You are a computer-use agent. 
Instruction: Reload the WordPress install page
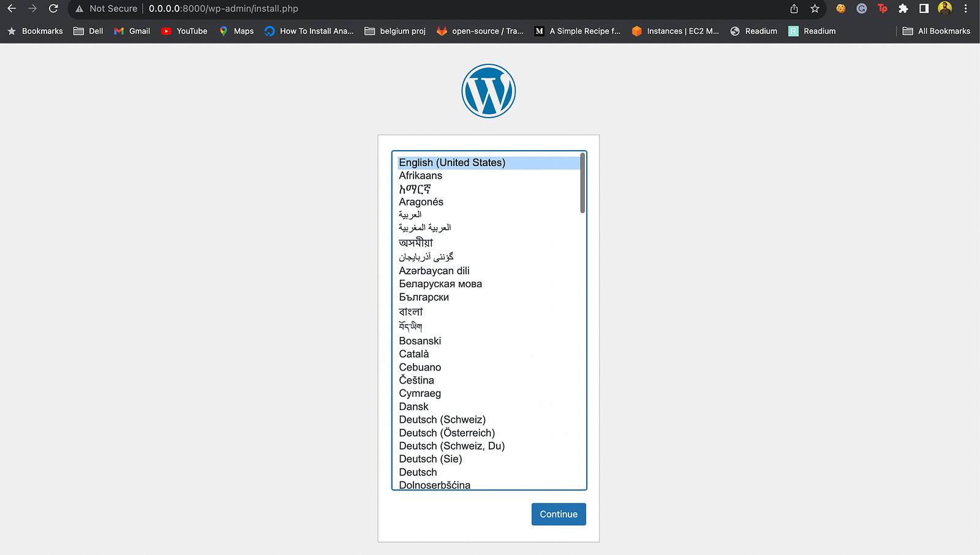(x=53, y=9)
